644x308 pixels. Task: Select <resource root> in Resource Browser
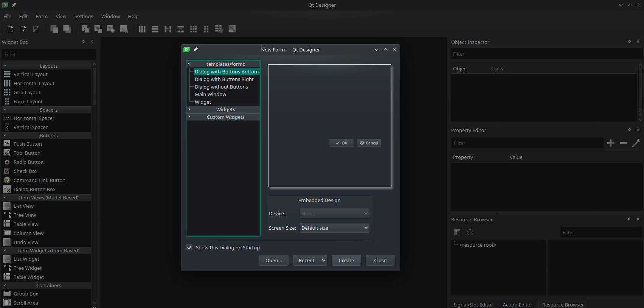coord(478,245)
